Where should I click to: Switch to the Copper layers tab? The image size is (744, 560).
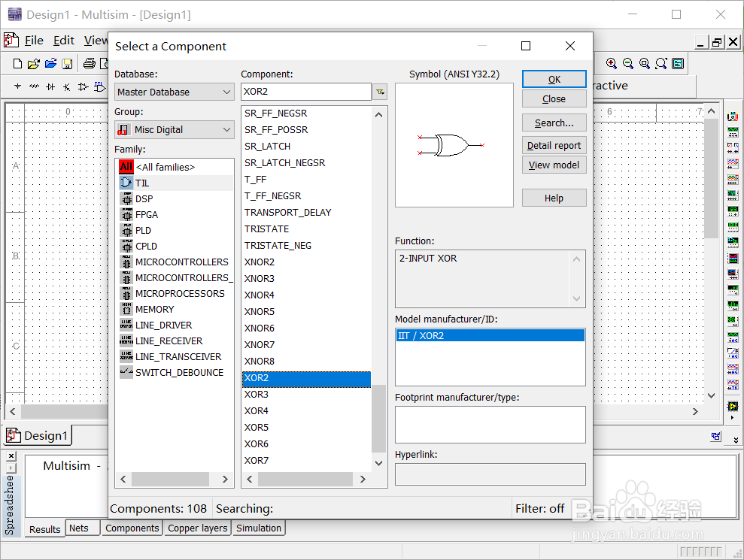(197, 528)
